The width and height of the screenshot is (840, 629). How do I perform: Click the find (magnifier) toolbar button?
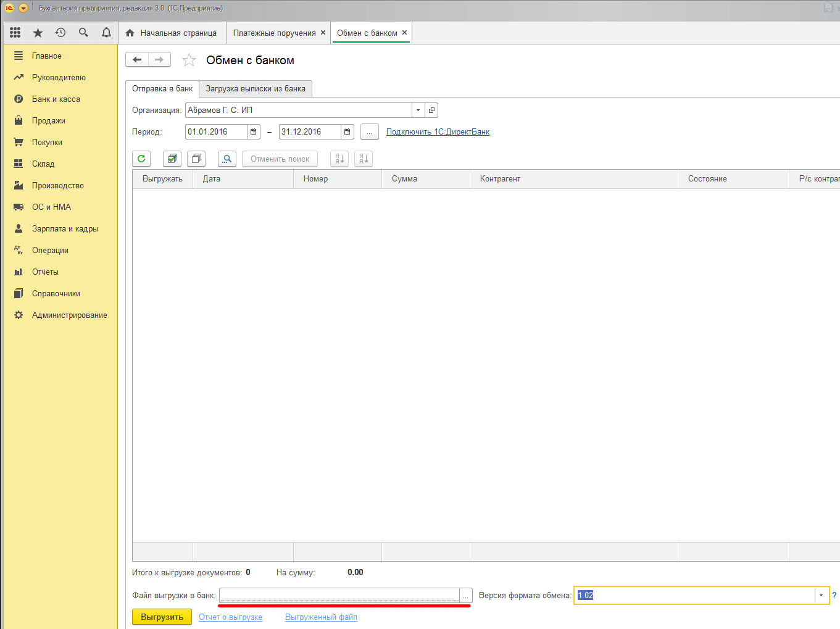[x=227, y=159]
